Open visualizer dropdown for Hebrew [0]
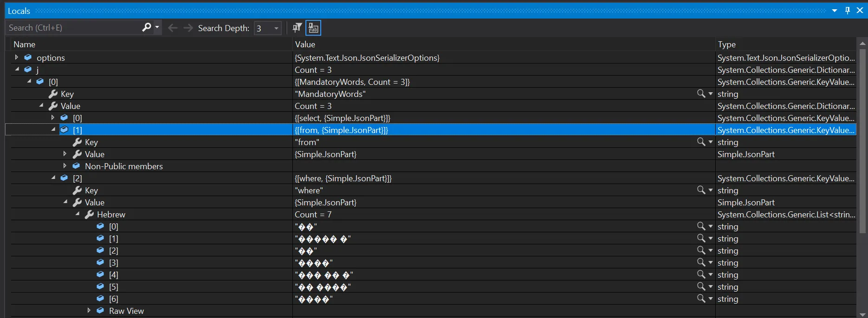Viewport: 868px width, 318px height. pos(710,226)
